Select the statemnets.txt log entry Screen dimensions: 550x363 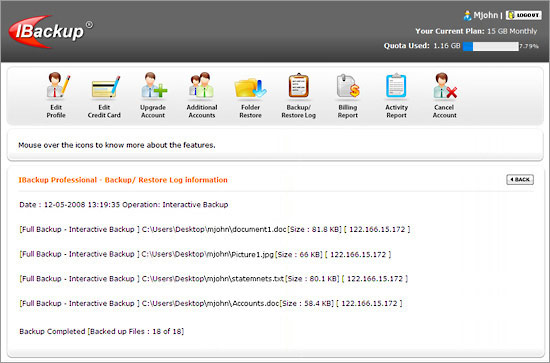(214, 279)
